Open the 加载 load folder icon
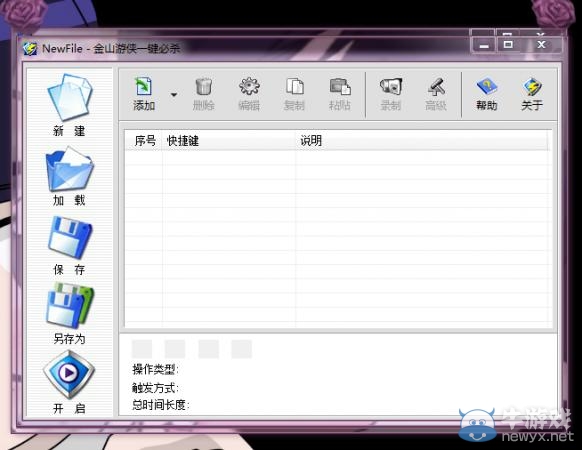Image resolution: width=582 pixels, height=450 pixels. pyautogui.click(x=69, y=169)
